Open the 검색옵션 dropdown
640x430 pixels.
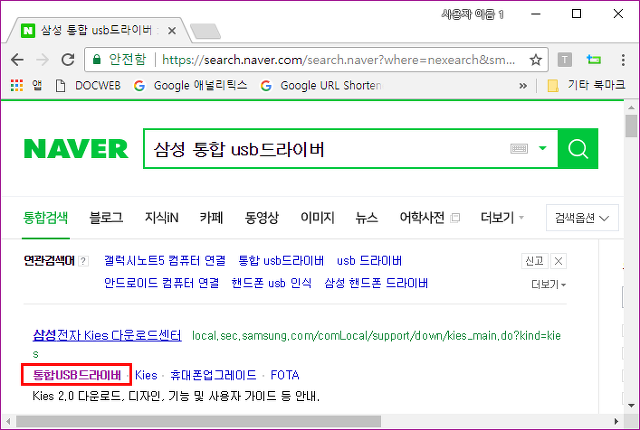(x=582, y=218)
